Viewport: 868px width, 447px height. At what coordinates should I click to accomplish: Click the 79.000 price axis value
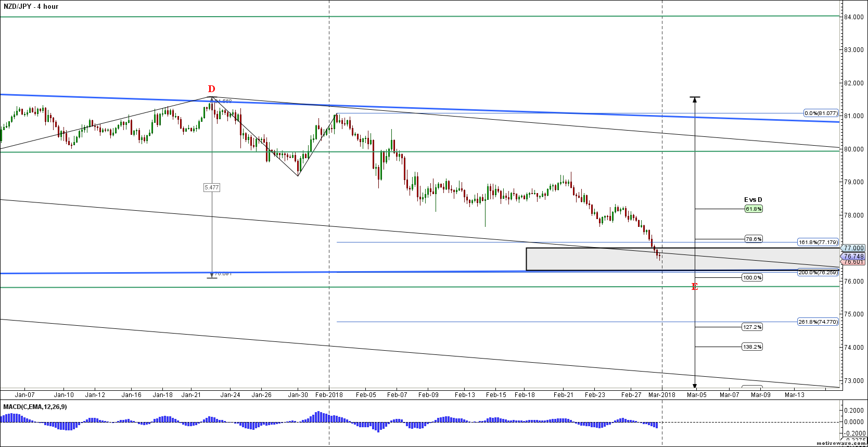coord(854,182)
